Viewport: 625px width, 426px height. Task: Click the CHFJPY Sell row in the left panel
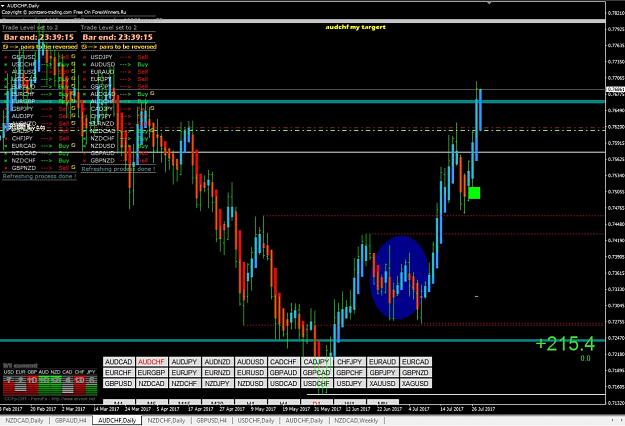coord(39,138)
